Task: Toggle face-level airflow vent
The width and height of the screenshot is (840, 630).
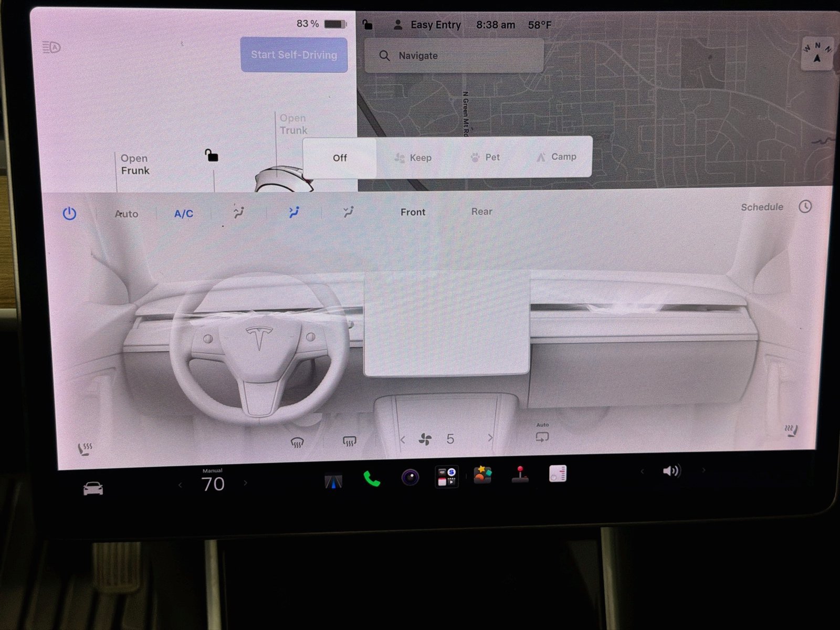Action: click(294, 212)
